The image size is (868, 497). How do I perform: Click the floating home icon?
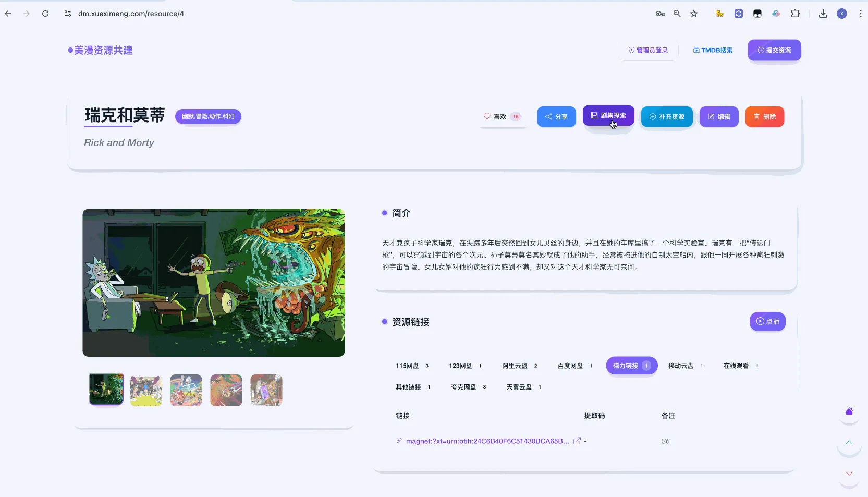coord(849,411)
